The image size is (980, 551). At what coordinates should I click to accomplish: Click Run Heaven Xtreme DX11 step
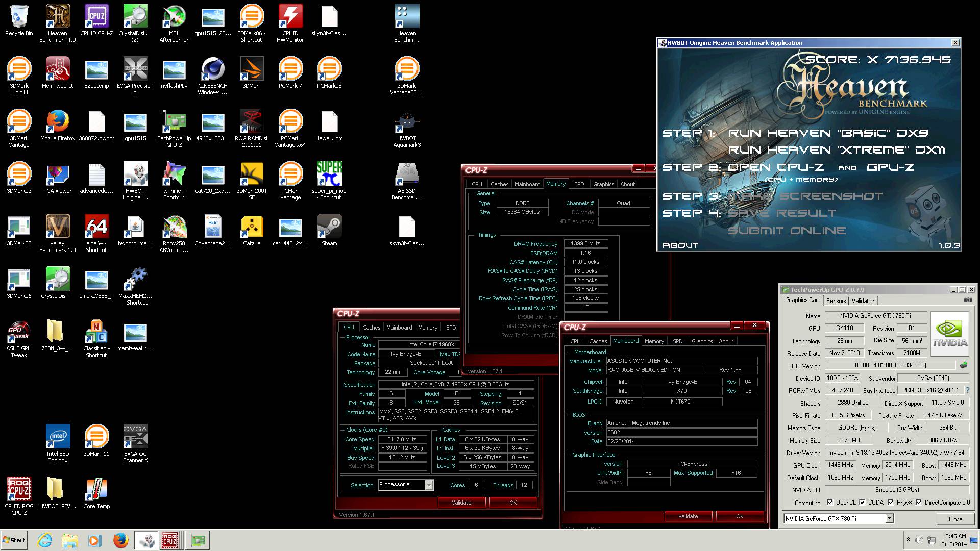(x=837, y=150)
